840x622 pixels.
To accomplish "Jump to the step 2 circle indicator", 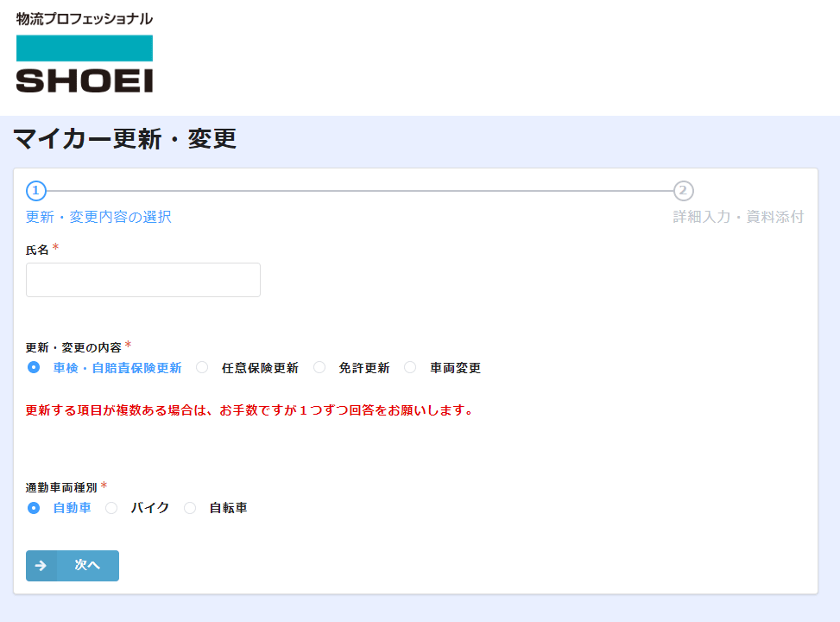I will click(683, 191).
